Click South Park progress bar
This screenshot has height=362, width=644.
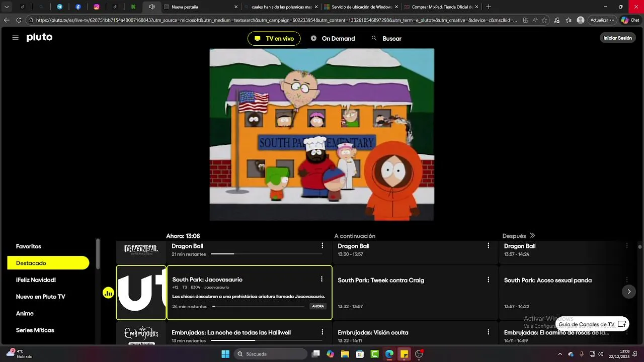pos(259,306)
